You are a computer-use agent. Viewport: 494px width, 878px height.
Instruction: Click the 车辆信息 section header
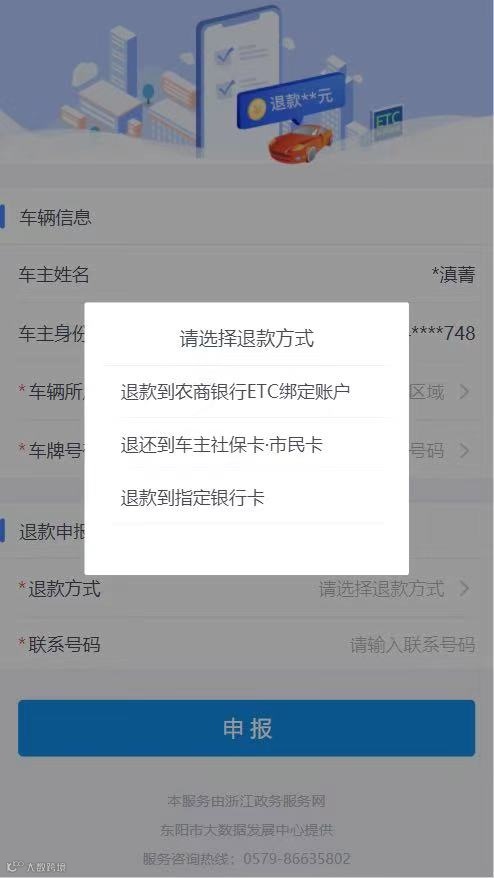point(55,217)
